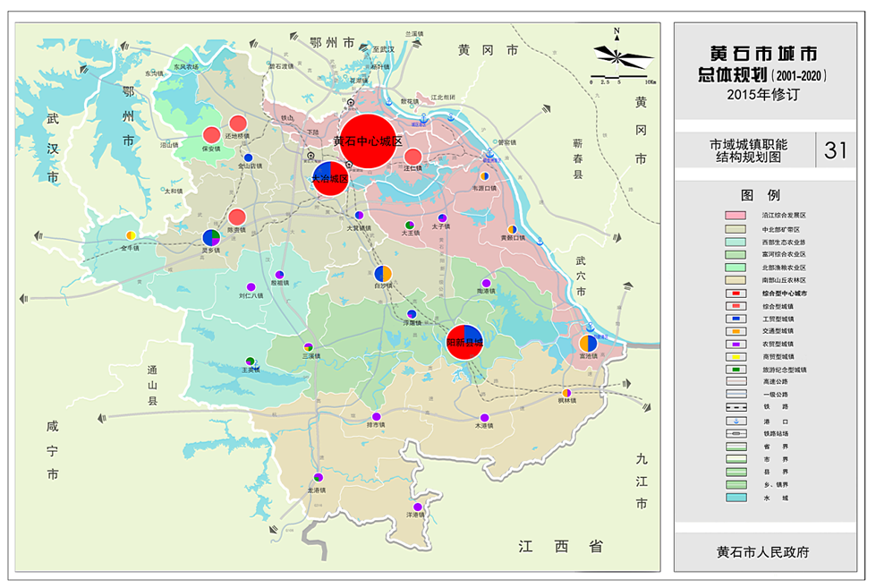Click the pink 沿江综合发展区 legend swatch
876x588 pixels.
pyautogui.click(x=736, y=215)
